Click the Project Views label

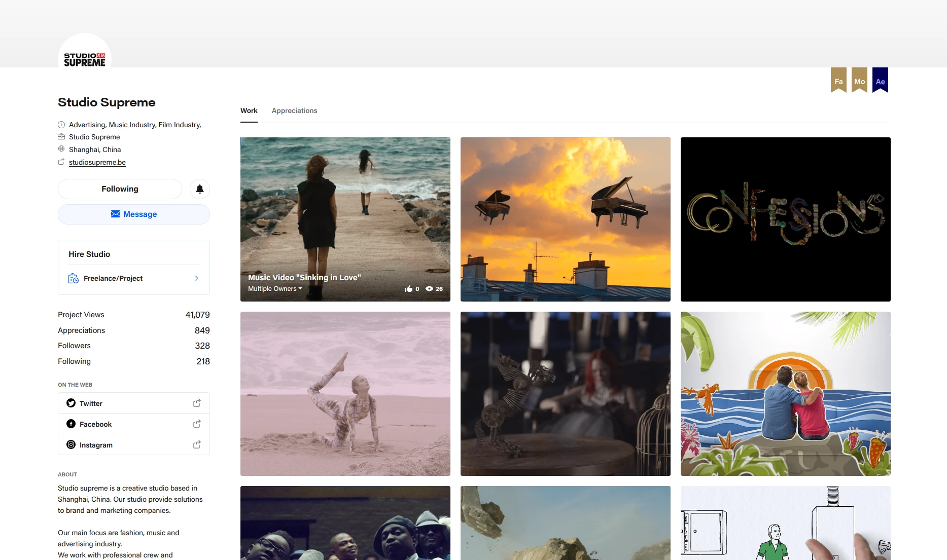tap(81, 315)
